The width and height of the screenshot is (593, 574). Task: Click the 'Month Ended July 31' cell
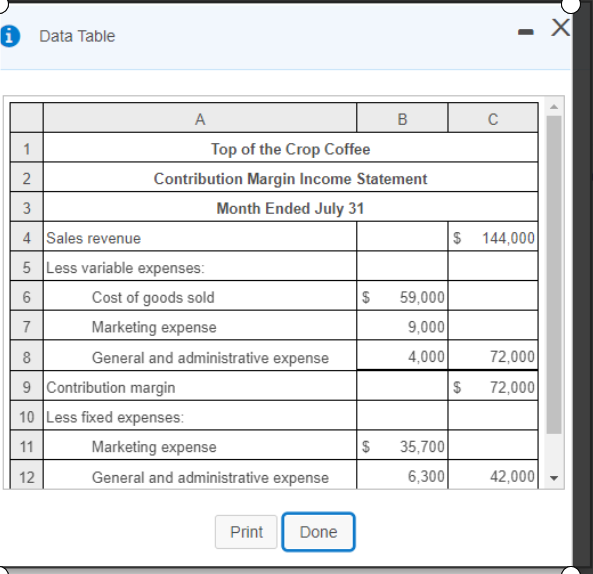[290, 207]
